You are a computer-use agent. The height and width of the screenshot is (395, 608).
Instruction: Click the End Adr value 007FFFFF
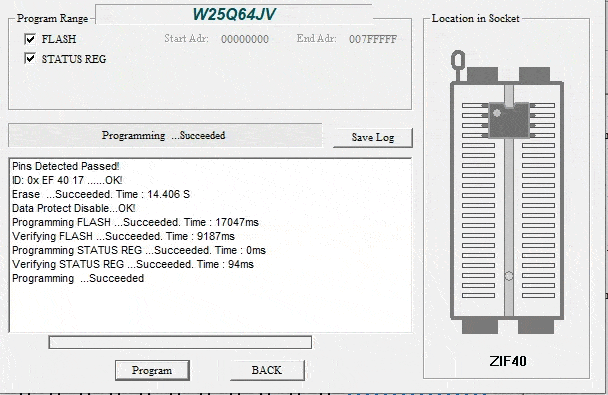[373, 39]
